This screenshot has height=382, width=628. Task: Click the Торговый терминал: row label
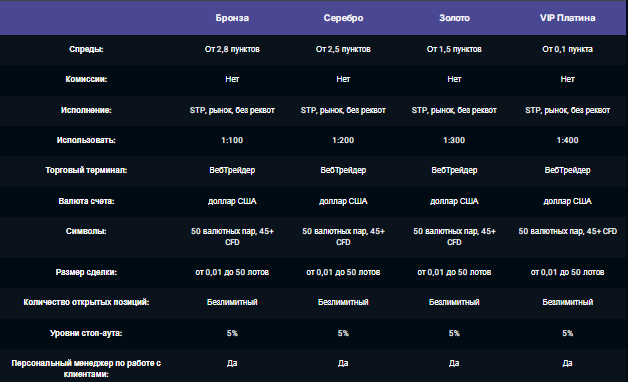click(86, 170)
